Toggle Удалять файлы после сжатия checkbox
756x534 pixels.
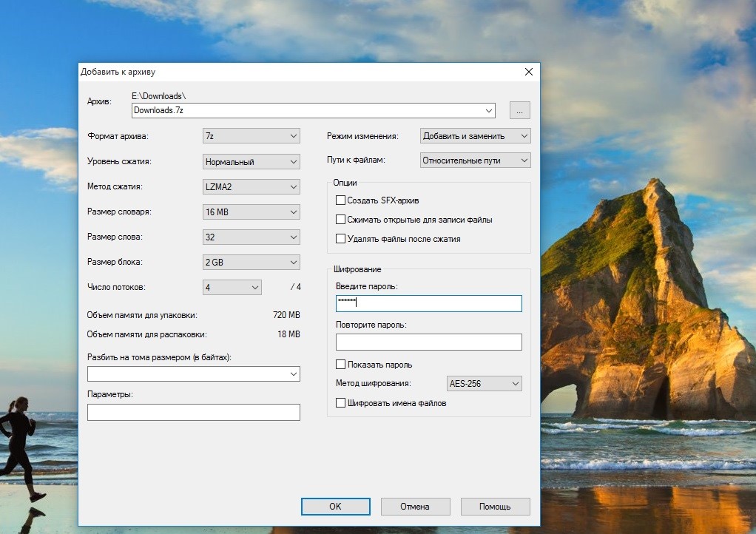click(x=341, y=239)
